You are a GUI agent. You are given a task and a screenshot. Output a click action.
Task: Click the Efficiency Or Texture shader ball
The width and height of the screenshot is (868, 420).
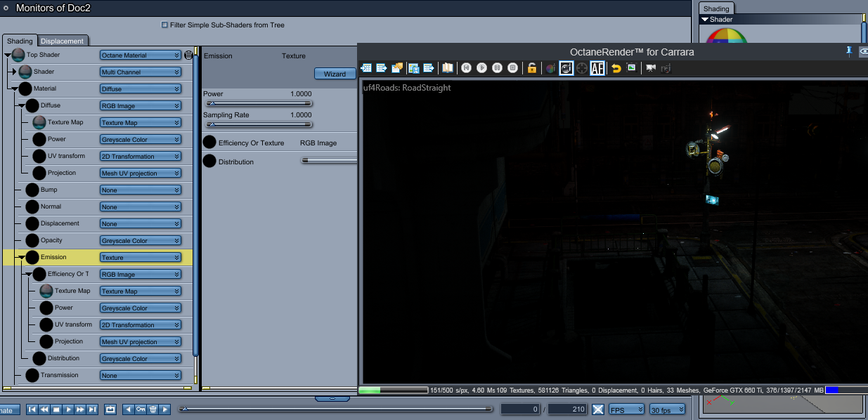(x=209, y=143)
